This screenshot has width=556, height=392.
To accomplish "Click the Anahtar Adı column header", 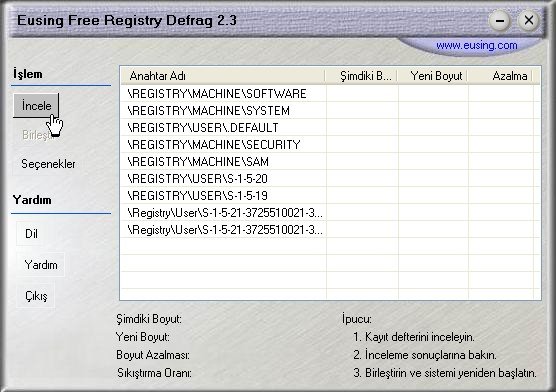I will click(223, 76).
